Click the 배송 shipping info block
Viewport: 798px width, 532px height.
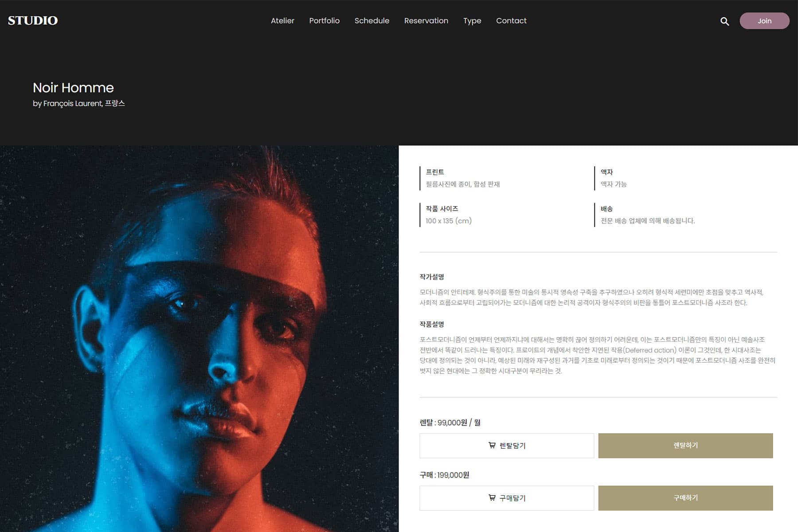(x=647, y=215)
